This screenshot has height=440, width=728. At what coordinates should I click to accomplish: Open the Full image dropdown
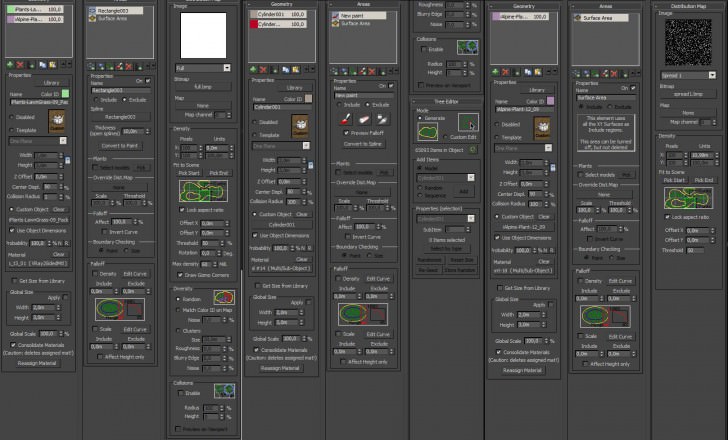point(203,68)
